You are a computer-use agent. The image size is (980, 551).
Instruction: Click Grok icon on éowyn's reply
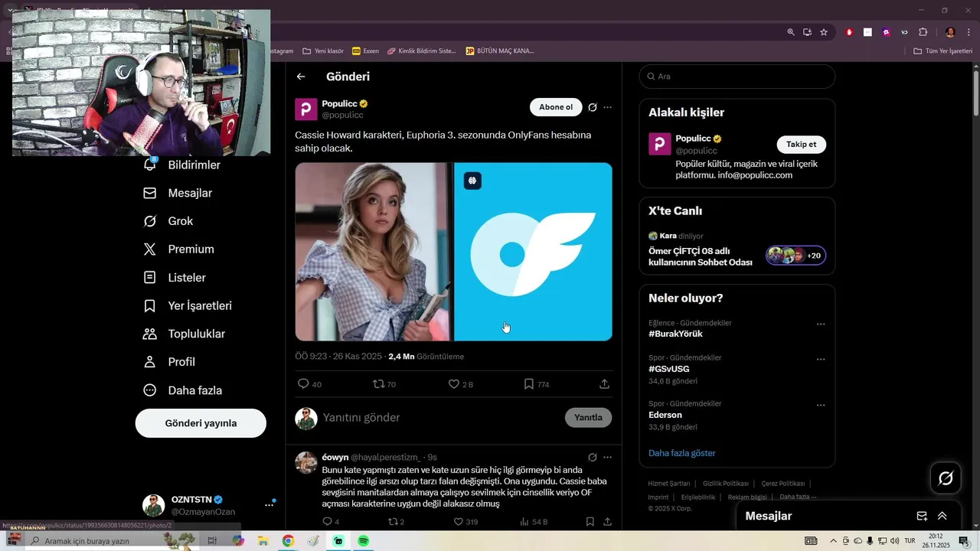click(593, 458)
